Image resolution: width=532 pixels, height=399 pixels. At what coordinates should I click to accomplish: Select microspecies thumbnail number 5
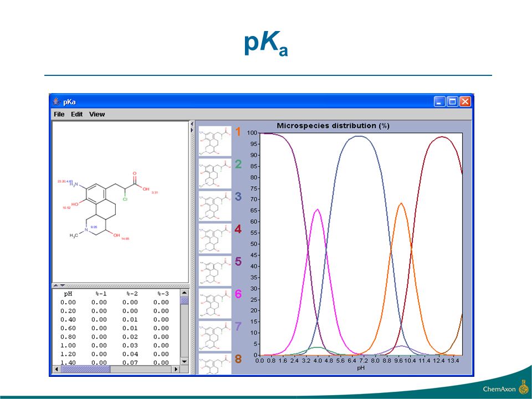pyautogui.click(x=215, y=271)
